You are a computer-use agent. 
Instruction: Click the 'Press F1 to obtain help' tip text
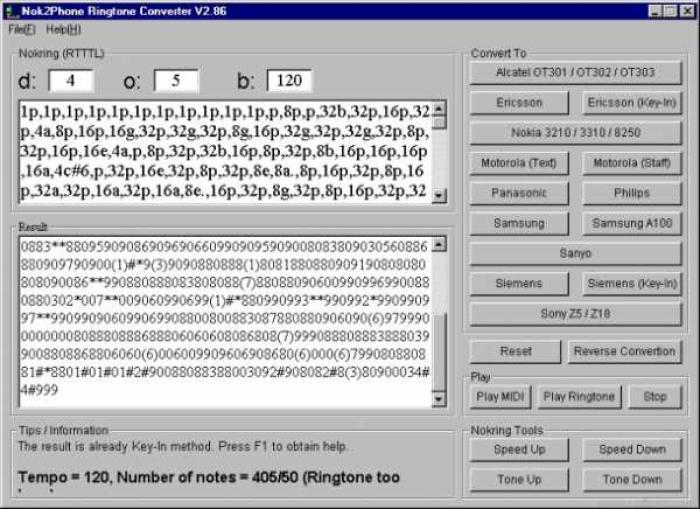point(282,446)
